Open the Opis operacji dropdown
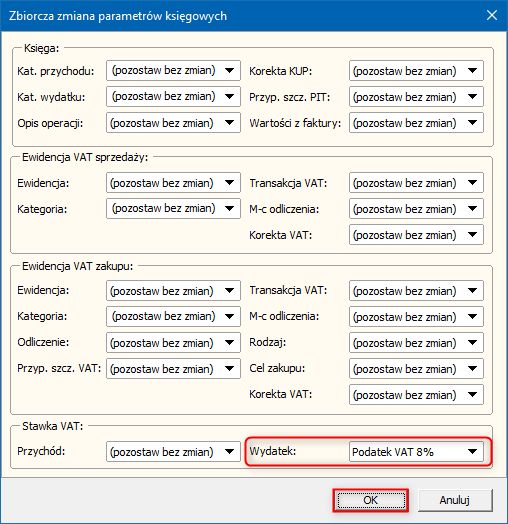 (173, 123)
